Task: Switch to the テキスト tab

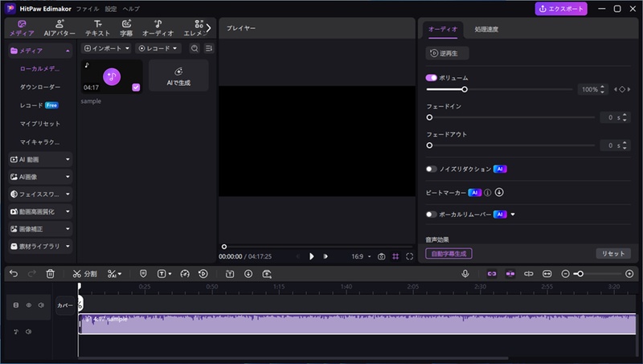Action: pyautogui.click(x=97, y=28)
